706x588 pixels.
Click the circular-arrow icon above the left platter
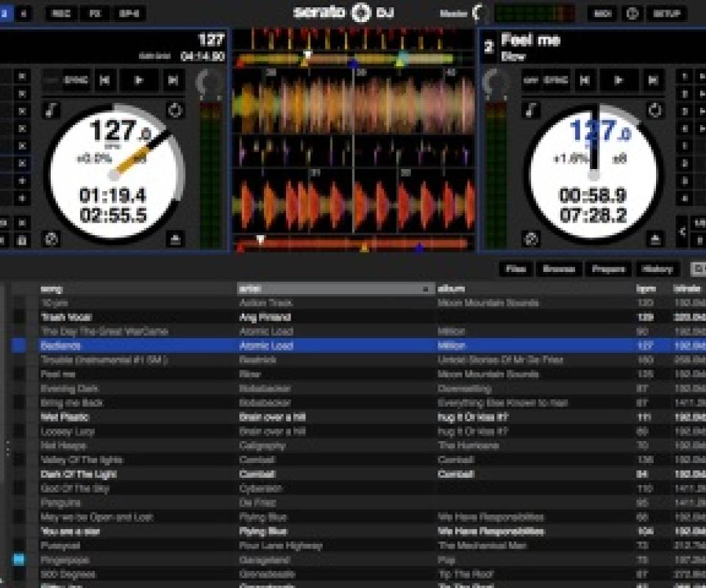pos(175,110)
